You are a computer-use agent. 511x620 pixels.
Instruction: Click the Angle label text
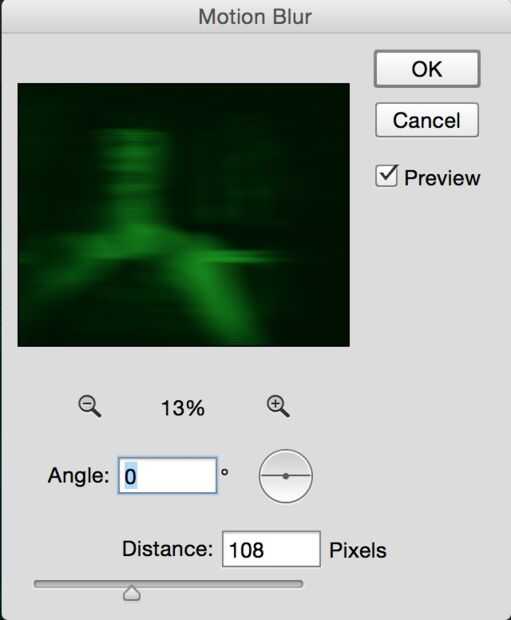[x=78, y=475]
